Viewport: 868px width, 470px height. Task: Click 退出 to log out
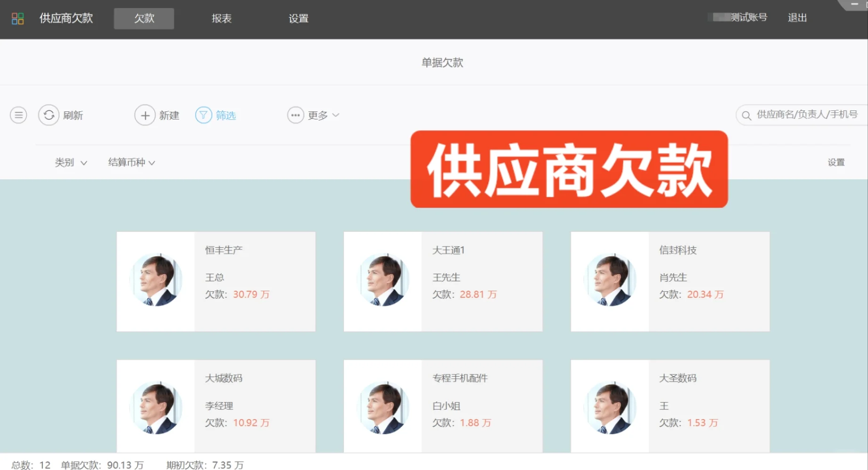tap(797, 17)
